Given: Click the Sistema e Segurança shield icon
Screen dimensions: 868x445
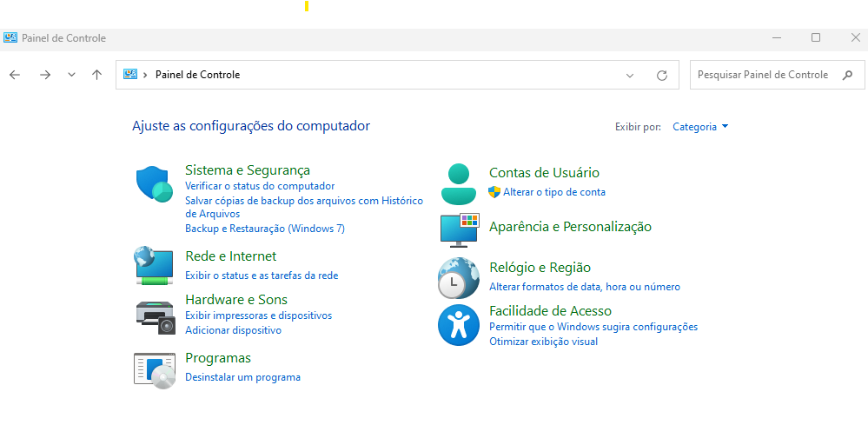Looking at the screenshot, I should pyautogui.click(x=155, y=184).
